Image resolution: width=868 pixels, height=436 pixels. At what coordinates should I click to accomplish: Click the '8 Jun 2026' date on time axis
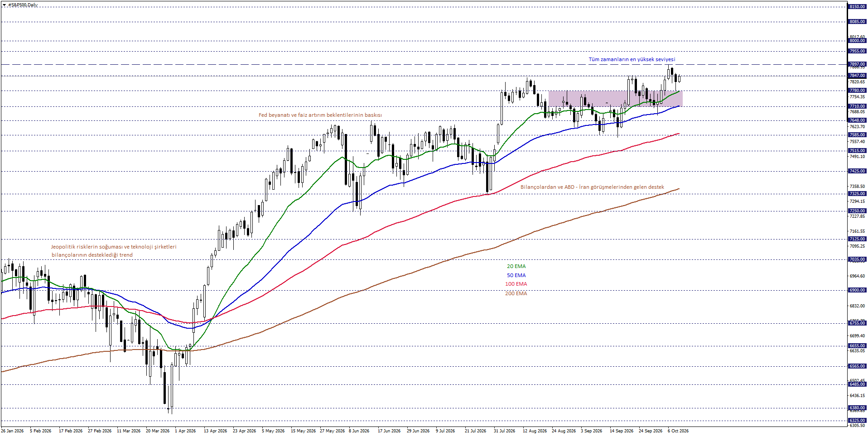coord(359,431)
